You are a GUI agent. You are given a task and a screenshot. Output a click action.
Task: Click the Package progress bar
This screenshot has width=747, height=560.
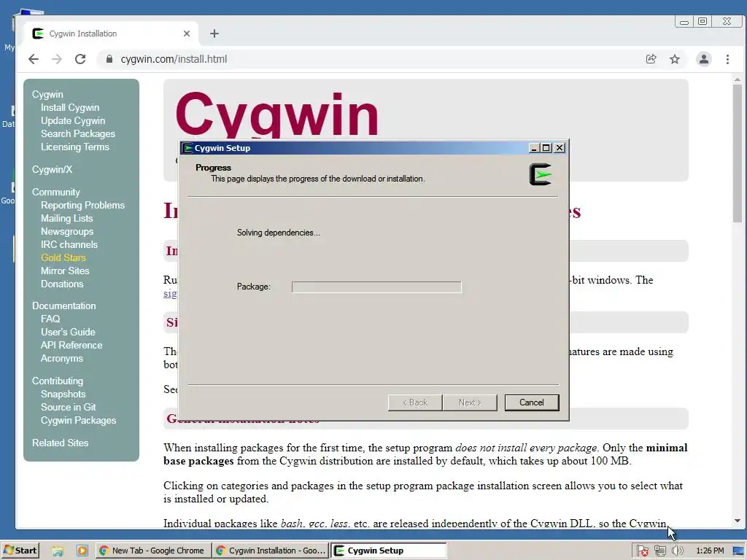point(376,287)
